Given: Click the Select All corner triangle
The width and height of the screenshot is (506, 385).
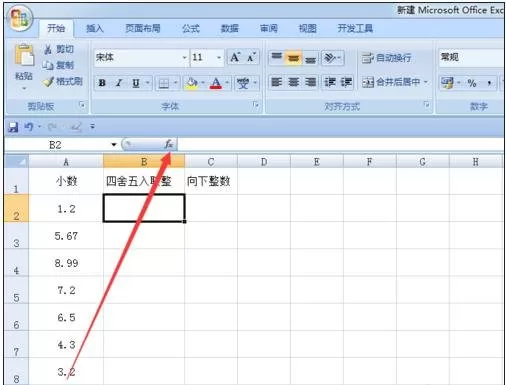Looking at the screenshot, I should (x=17, y=161).
